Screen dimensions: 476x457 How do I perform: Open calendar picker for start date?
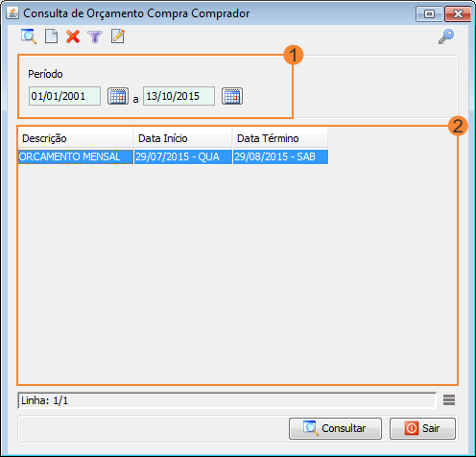pyautogui.click(x=118, y=96)
